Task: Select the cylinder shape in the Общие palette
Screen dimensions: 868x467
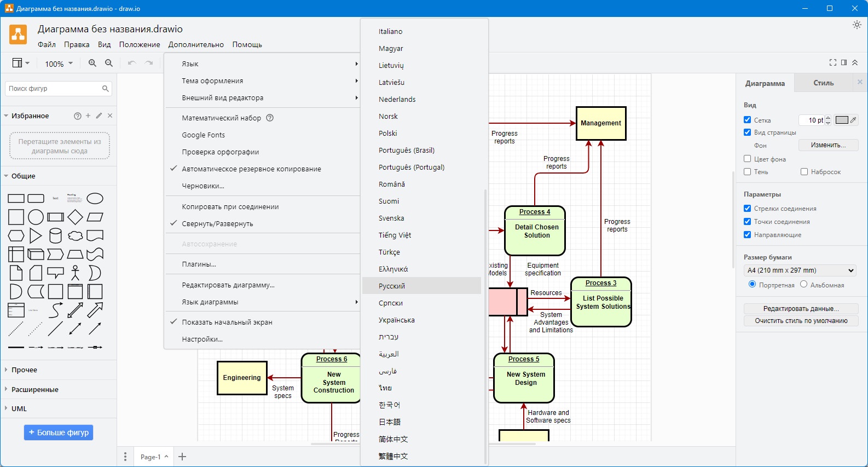Action: [55, 235]
